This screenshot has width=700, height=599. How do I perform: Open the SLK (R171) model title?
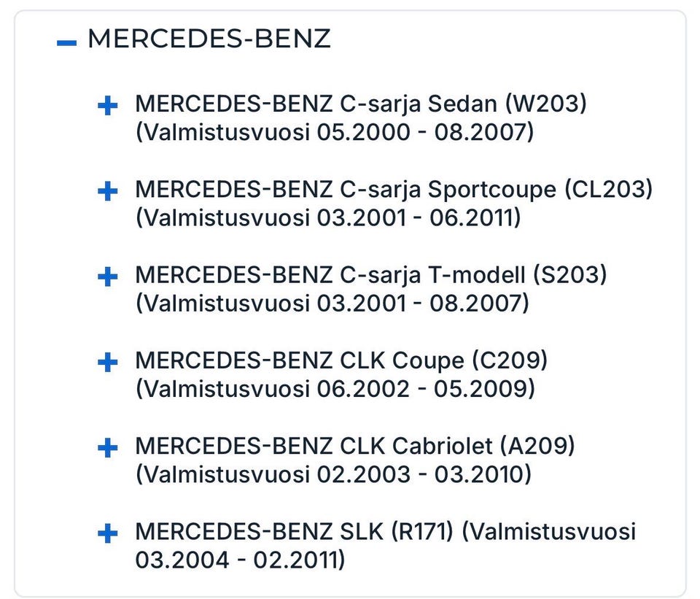click(295, 531)
